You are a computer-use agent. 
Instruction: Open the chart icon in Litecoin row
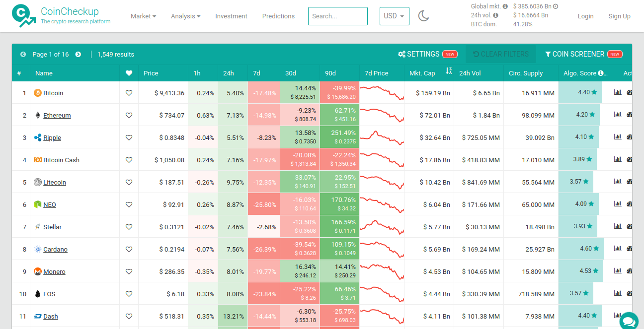pos(618,182)
